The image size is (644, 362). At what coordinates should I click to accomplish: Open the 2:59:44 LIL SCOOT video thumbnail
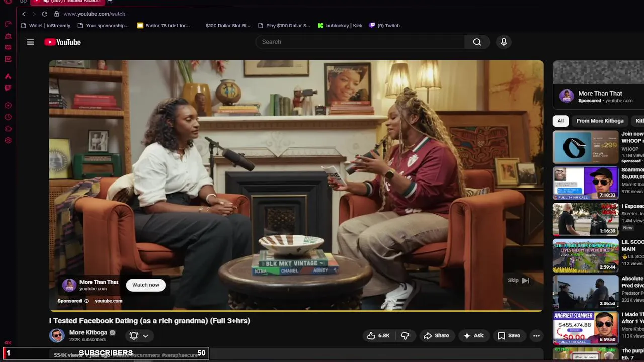pyautogui.click(x=586, y=256)
